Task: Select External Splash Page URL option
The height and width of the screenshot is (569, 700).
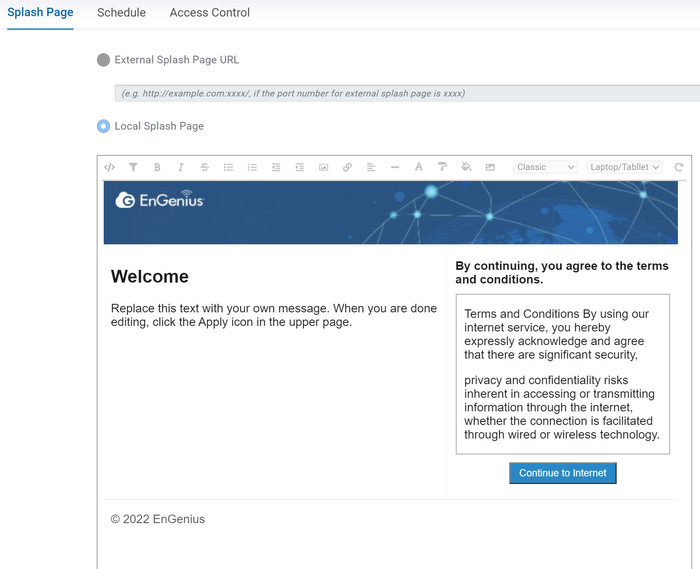Action: tap(103, 60)
